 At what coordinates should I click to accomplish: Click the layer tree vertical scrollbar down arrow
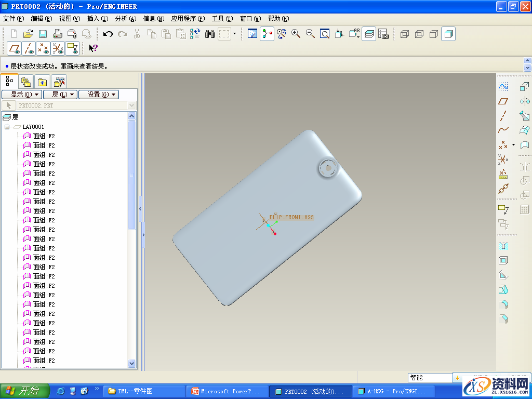131,364
